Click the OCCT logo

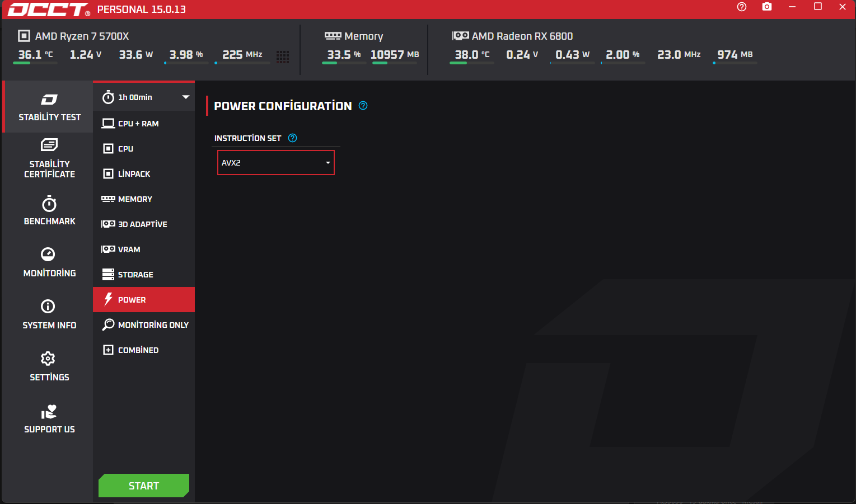click(x=48, y=10)
